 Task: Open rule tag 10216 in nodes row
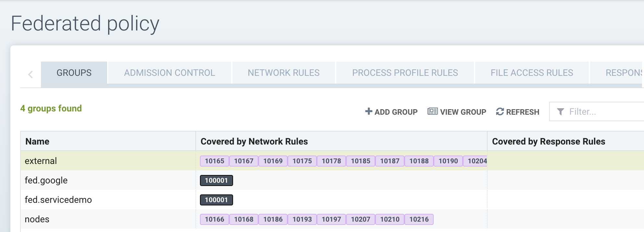[x=419, y=219]
